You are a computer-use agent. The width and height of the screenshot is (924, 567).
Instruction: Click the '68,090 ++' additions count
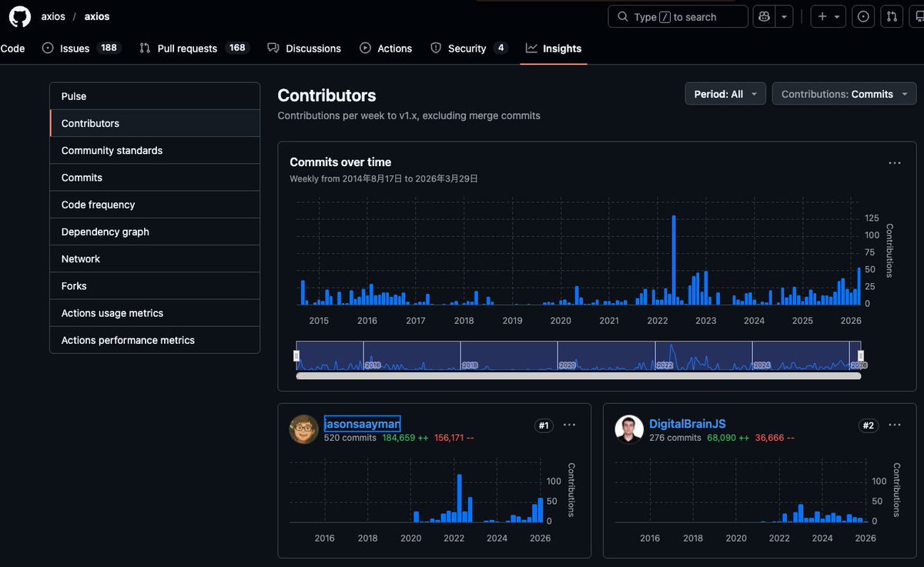click(x=728, y=438)
